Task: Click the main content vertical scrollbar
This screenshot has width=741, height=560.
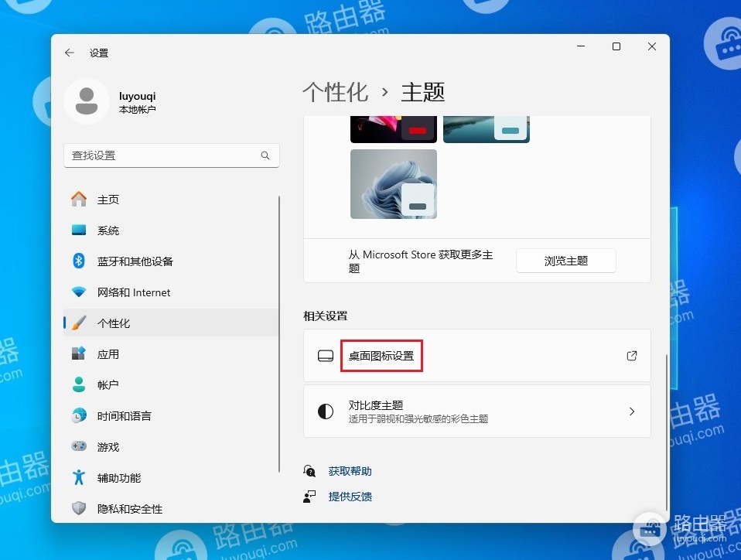Action: [x=667, y=432]
